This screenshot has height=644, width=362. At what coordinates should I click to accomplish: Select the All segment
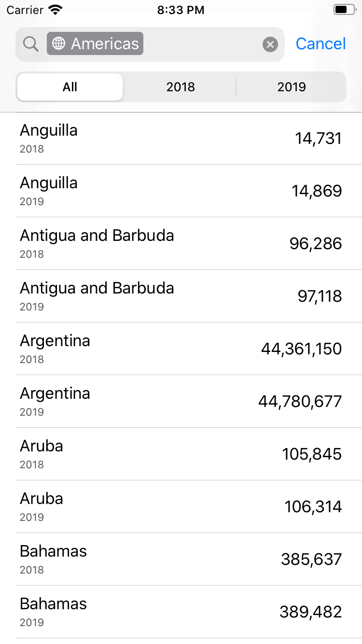[70, 87]
